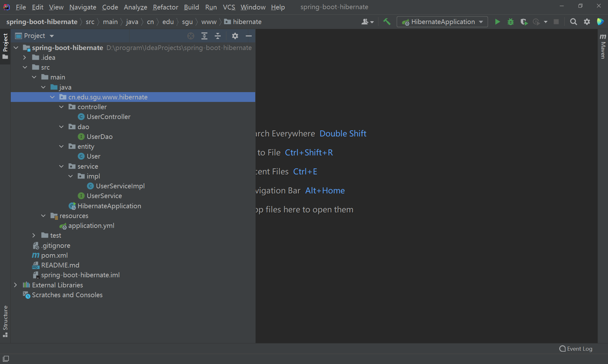
Task: Open the VCS menu
Action: [229, 7]
